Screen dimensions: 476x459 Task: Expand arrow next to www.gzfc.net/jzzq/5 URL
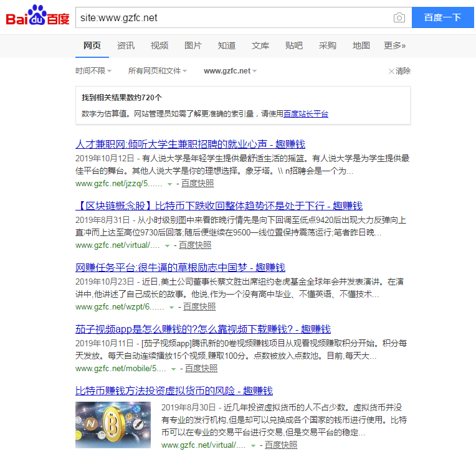pyautogui.click(x=169, y=184)
